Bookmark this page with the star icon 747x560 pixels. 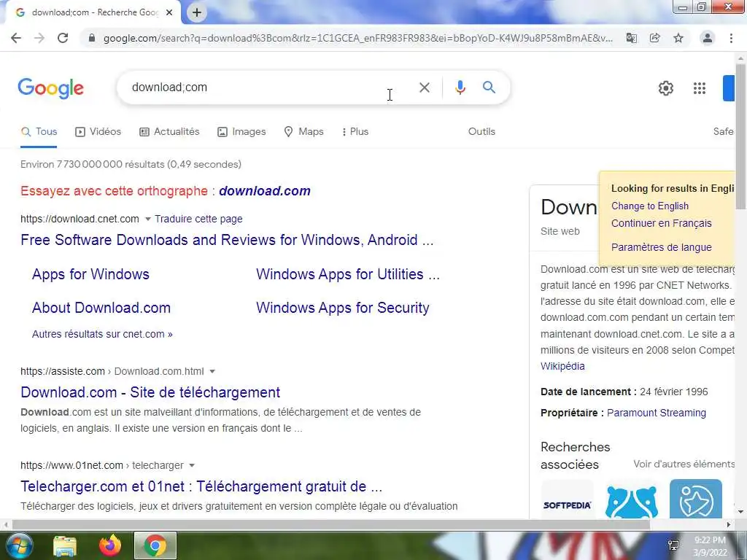point(678,38)
